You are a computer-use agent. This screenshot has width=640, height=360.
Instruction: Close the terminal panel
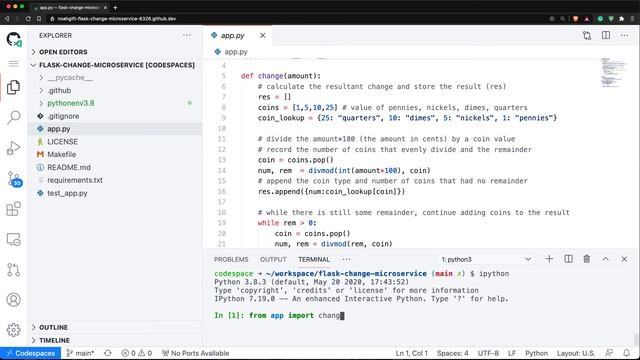click(x=624, y=259)
